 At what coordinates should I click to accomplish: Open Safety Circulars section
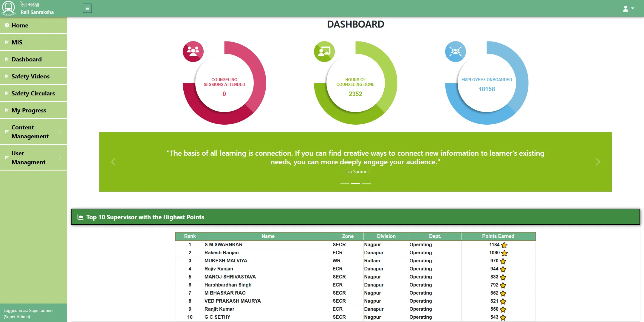click(x=33, y=93)
